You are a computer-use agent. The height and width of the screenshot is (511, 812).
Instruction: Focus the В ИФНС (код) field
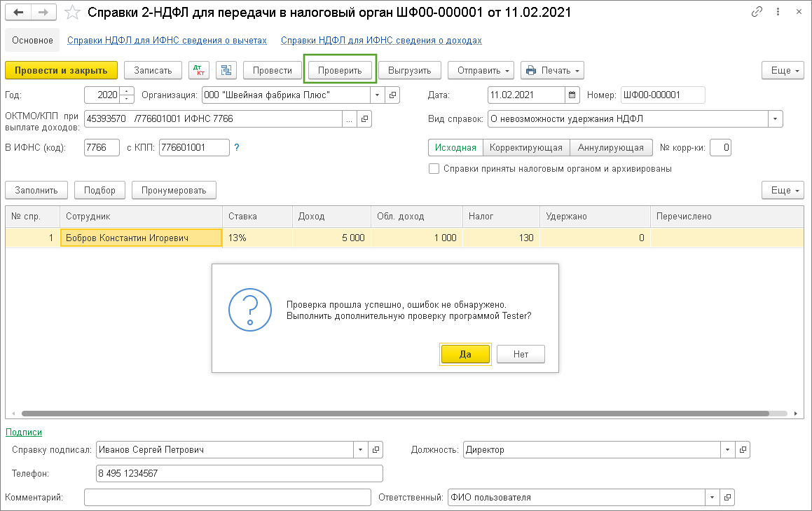102,147
